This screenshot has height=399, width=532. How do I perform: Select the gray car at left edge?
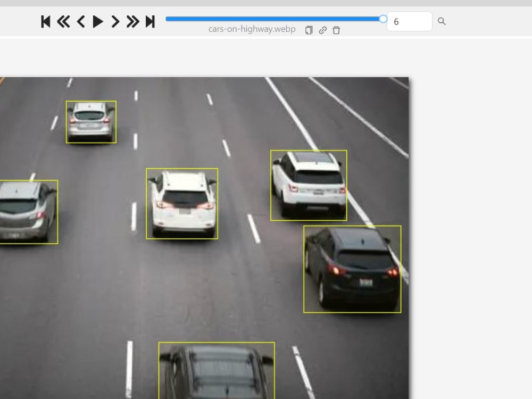pyautogui.click(x=29, y=212)
